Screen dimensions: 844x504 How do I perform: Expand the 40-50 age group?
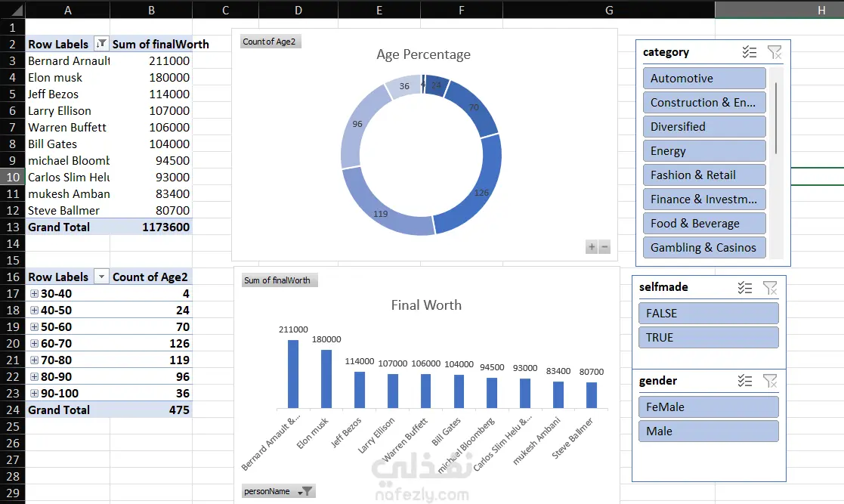click(35, 310)
